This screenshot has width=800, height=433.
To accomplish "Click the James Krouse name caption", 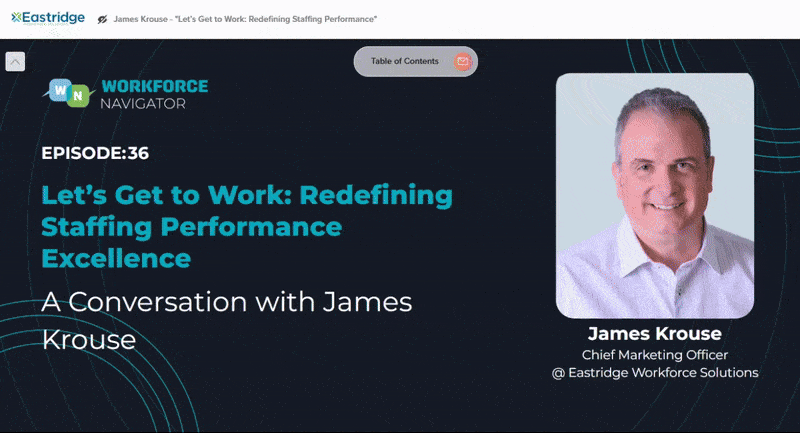I will 655,334.
